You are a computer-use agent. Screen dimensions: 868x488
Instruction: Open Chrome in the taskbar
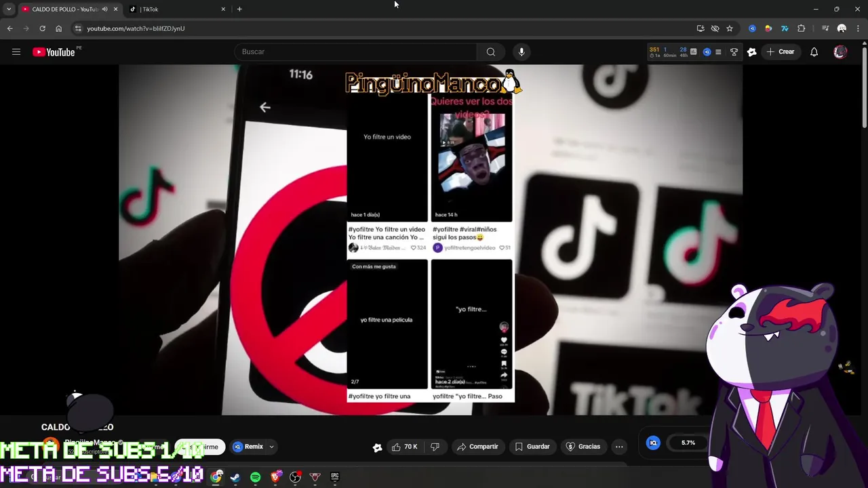tap(216, 477)
